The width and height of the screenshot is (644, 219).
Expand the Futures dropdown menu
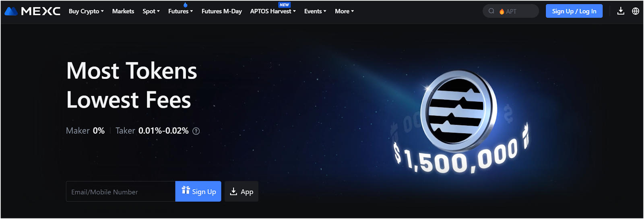tap(180, 11)
